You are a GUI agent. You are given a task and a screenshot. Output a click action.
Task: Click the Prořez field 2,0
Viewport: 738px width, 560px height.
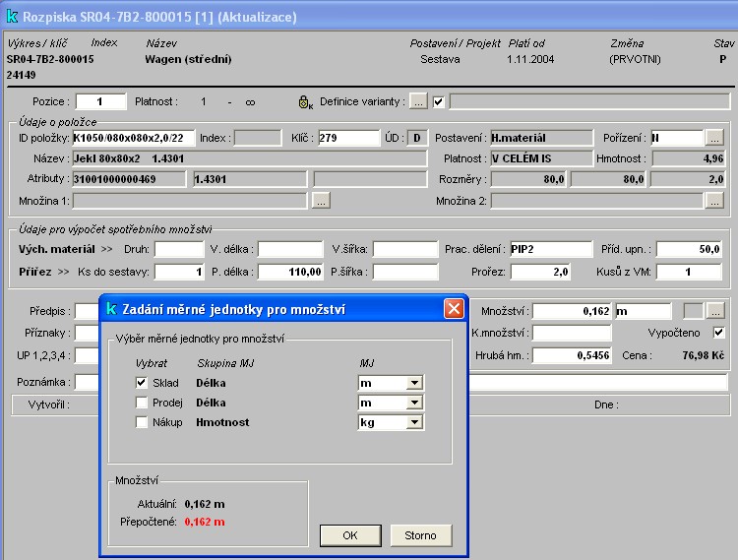click(x=540, y=272)
